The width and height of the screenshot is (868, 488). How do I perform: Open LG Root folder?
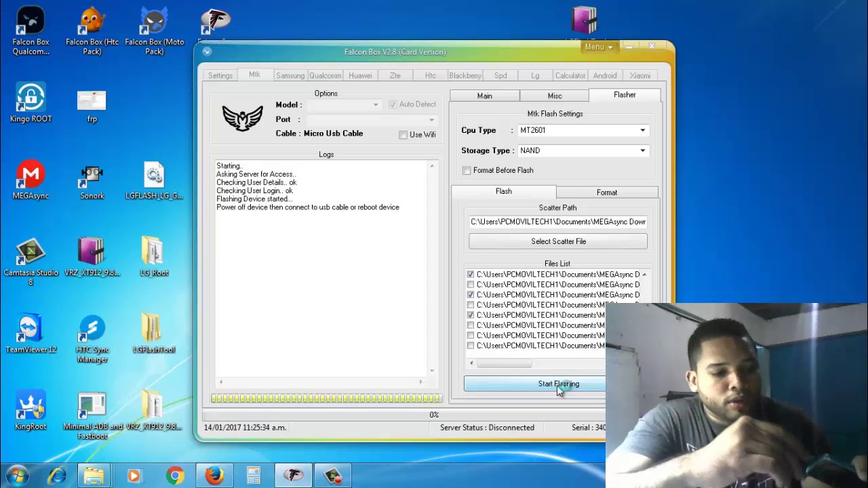coord(154,257)
